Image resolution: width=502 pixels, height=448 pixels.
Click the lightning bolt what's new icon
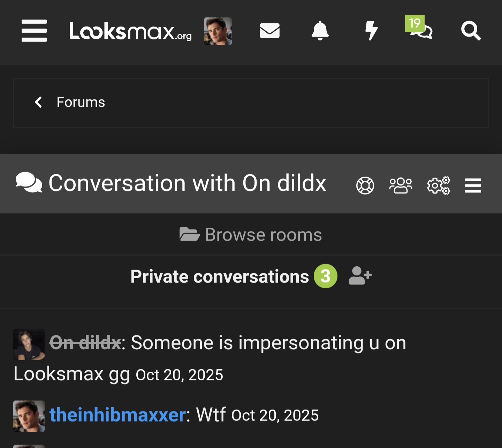(x=371, y=31)
